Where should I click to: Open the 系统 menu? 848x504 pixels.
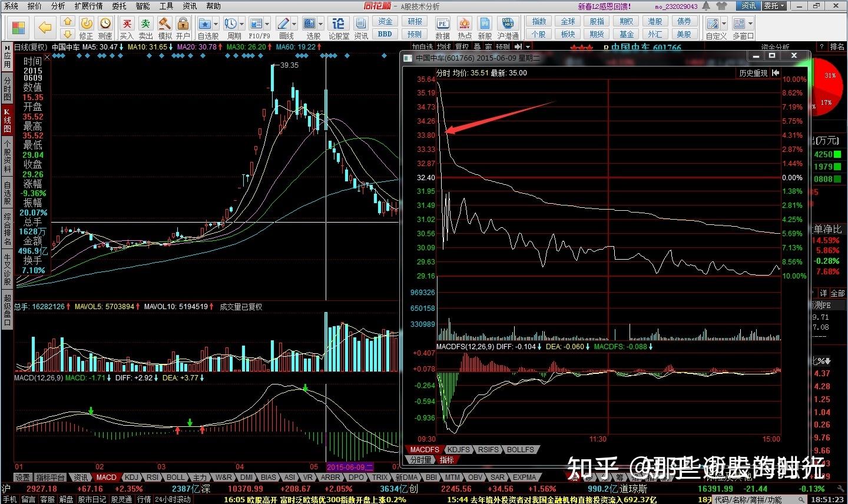coord(11,6)
